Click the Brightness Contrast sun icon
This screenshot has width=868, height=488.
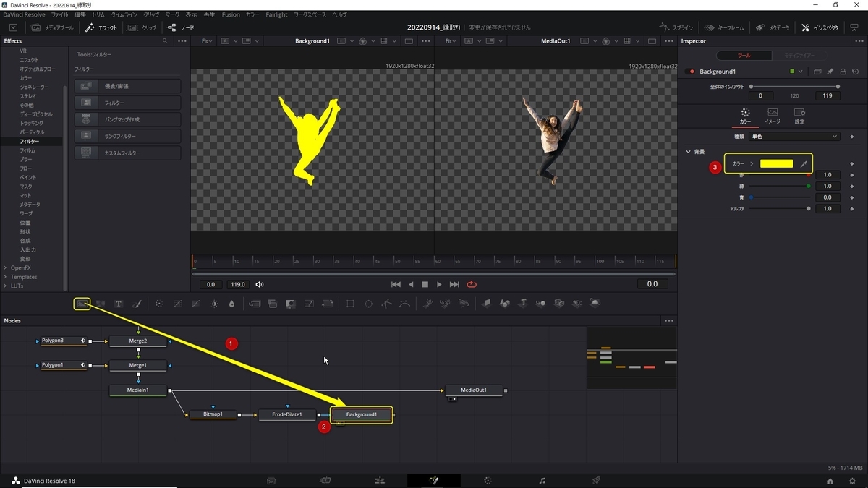pos(214,304)
